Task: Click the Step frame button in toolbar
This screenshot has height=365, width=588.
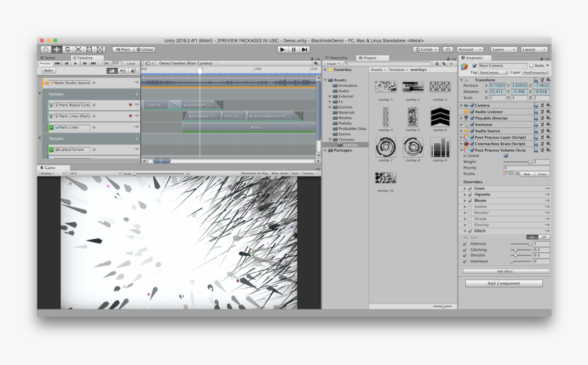Action: click(x=304, y=49)
